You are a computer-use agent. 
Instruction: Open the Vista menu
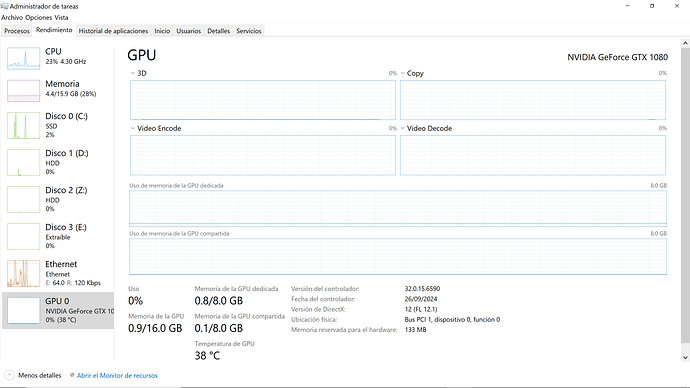pos(61,18)
